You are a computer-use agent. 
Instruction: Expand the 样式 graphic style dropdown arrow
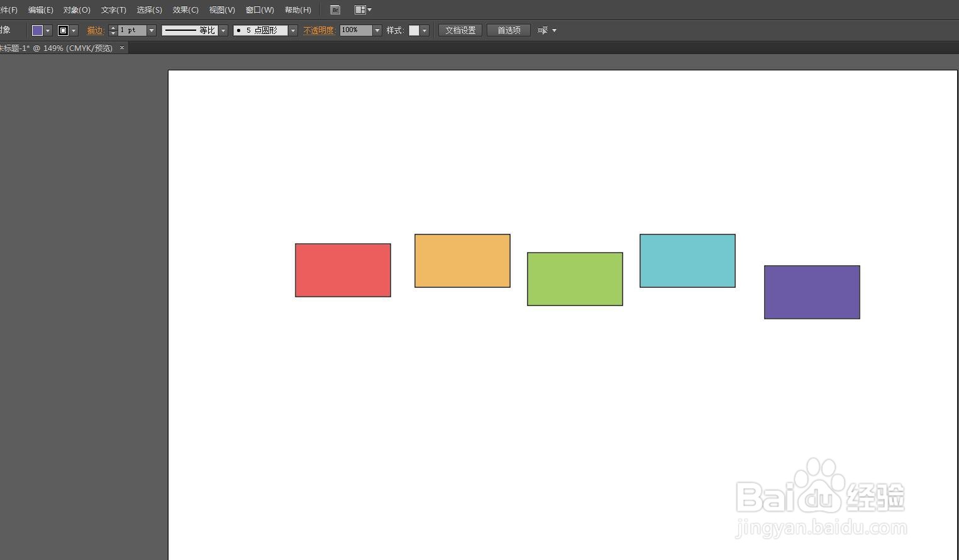424,30
